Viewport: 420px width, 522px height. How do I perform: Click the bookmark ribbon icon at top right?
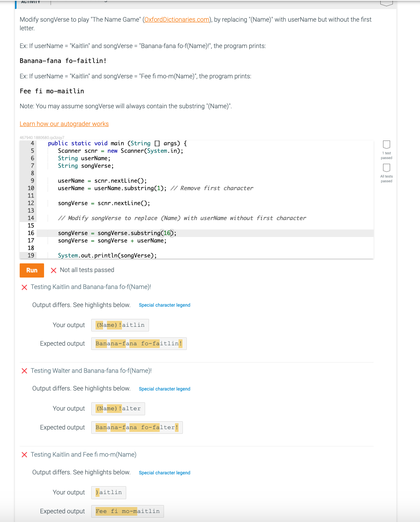(386, 2)
